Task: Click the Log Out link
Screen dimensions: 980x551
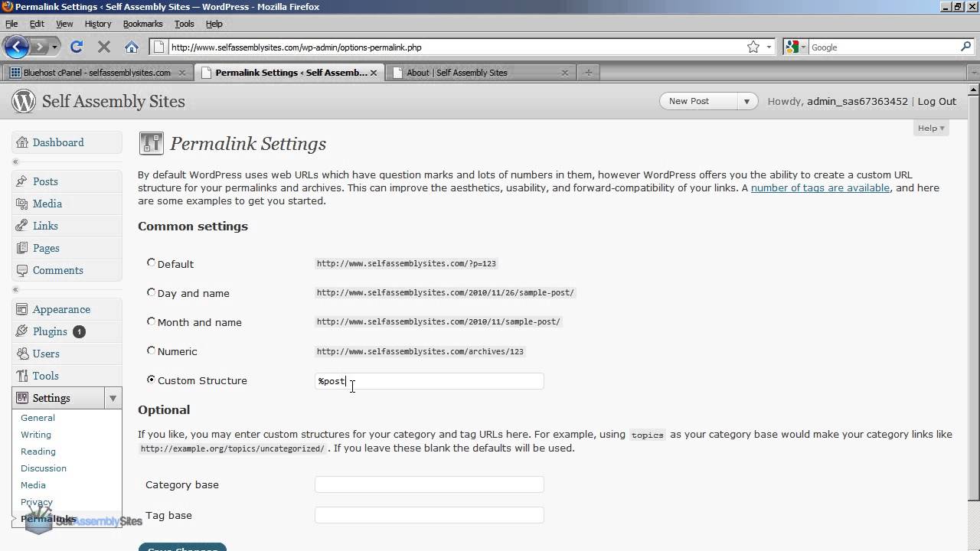Action: (x=937, y=101)
